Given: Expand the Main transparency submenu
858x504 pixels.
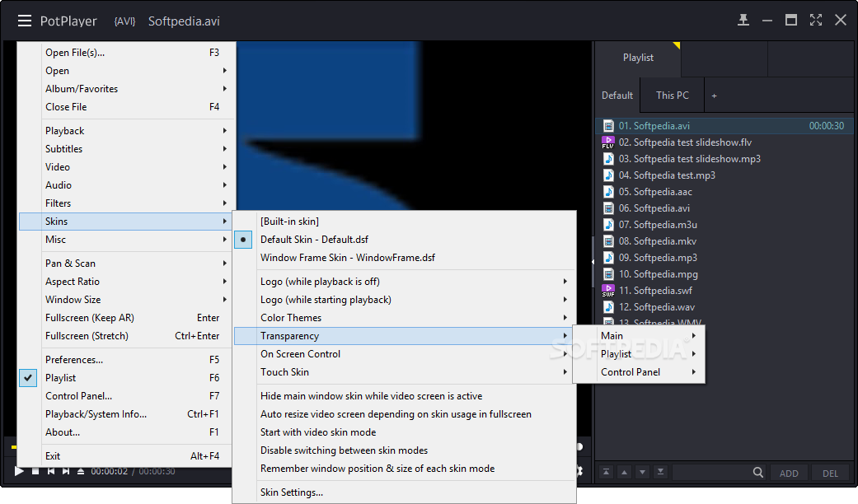Looking at the screenshot, I should (639, 336).
